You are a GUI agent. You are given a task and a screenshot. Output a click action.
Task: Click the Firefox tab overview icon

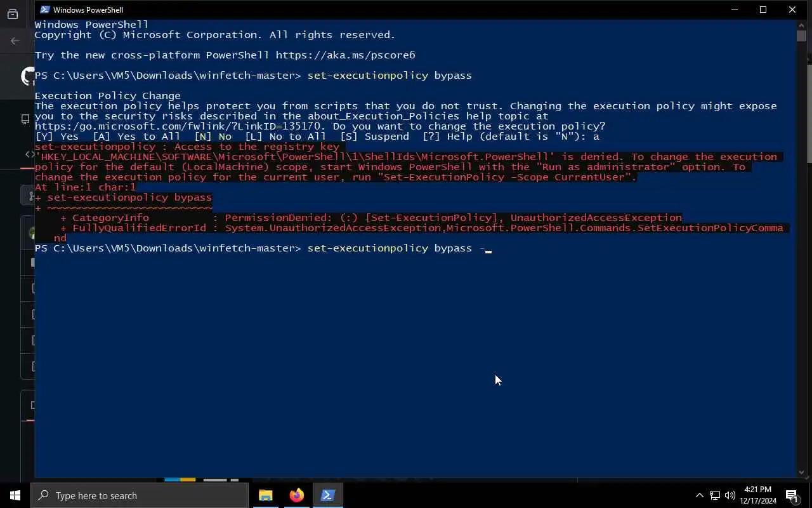coord(13,14)
